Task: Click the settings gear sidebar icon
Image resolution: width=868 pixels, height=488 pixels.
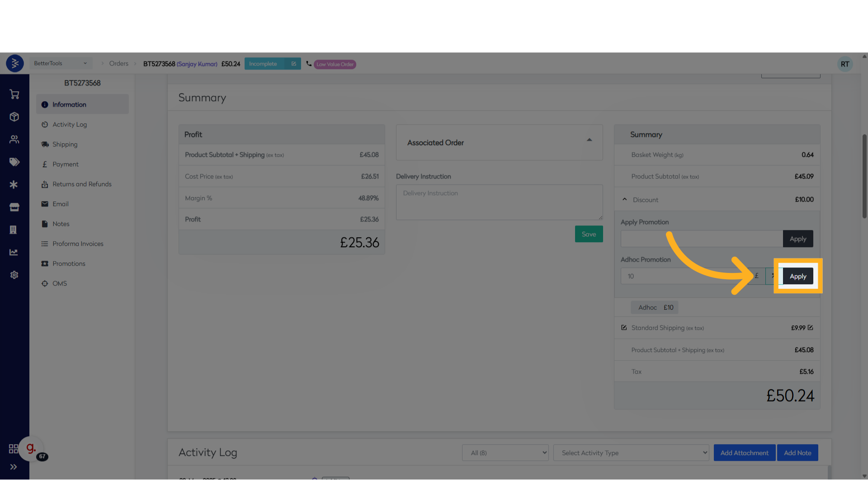Action: pos(14,275)
